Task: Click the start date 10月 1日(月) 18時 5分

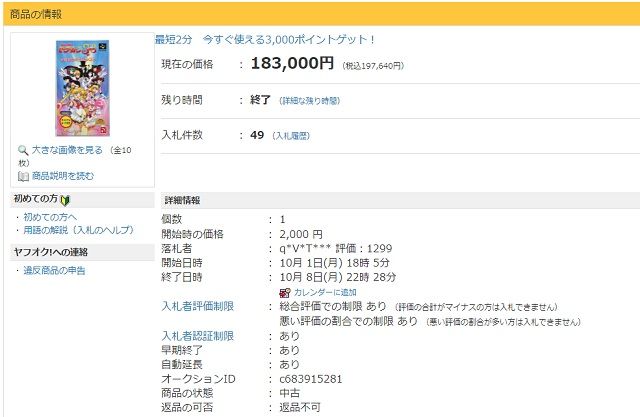Action: (334, 263)
